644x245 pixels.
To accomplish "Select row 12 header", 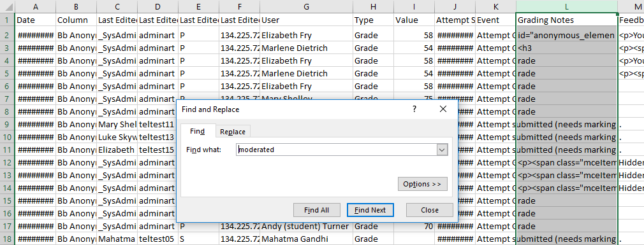I will 8,163.
